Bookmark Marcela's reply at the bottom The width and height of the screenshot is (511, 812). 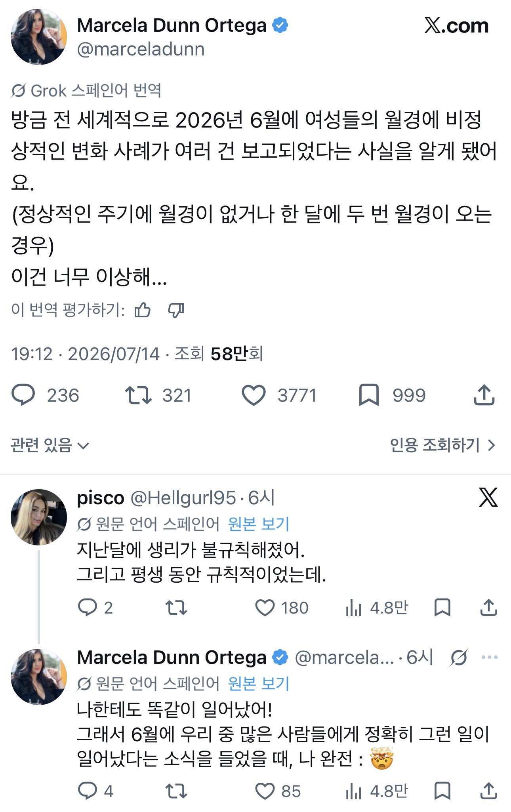(442, 791)
